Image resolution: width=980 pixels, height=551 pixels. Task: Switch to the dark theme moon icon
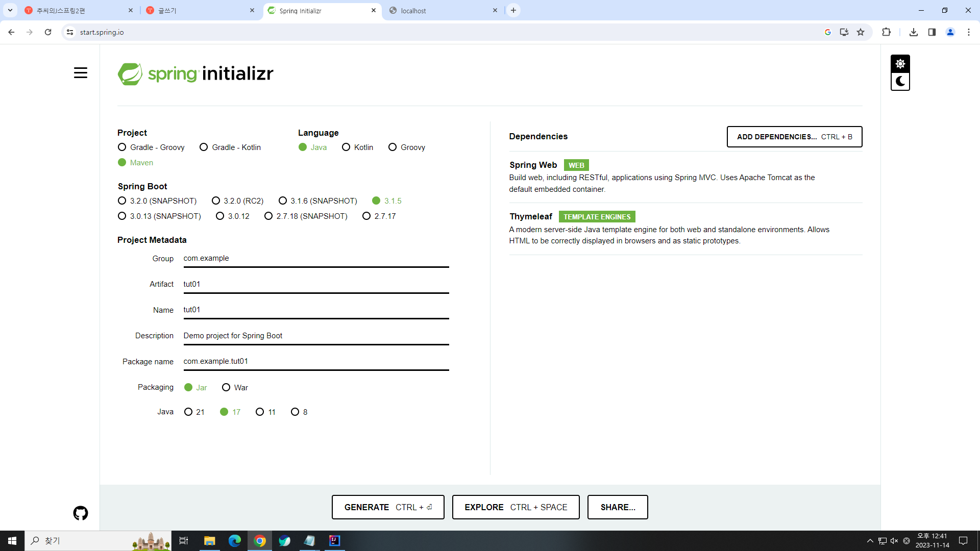[x=900, y=82]
